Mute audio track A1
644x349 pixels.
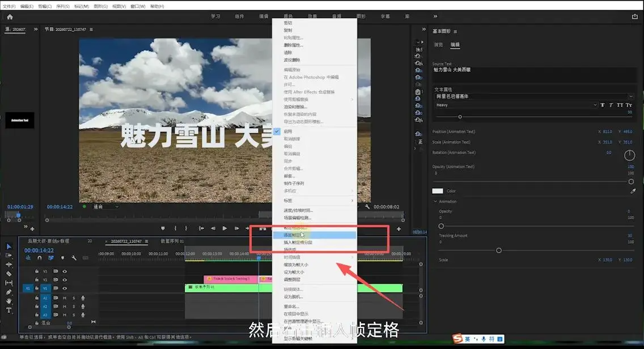tap(65, 298)
